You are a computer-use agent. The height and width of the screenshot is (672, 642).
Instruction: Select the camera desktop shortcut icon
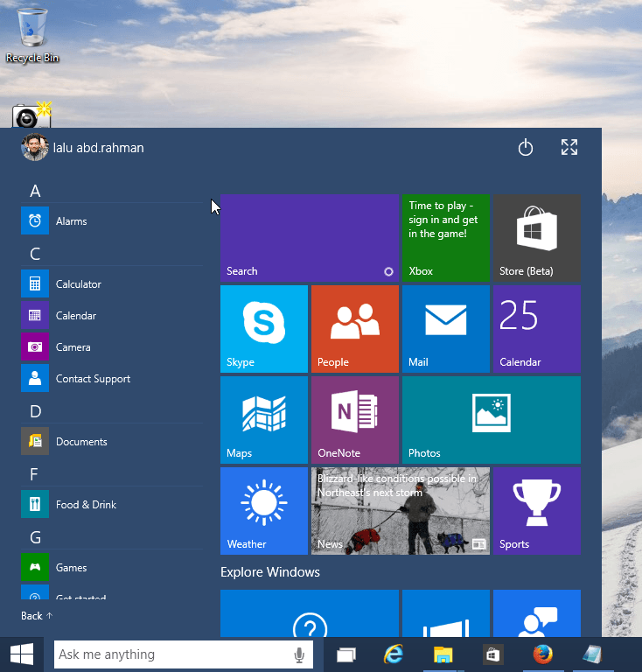(x=31, y=115)
